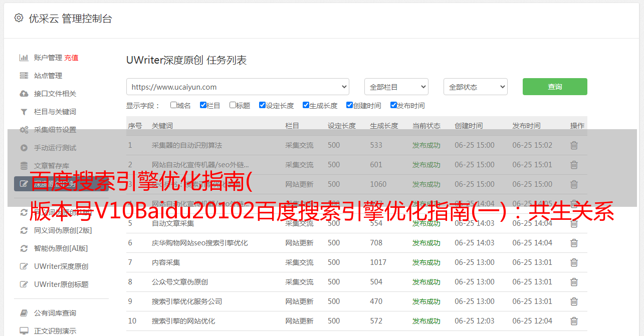Click the green 查询 button

coord(555,87)
